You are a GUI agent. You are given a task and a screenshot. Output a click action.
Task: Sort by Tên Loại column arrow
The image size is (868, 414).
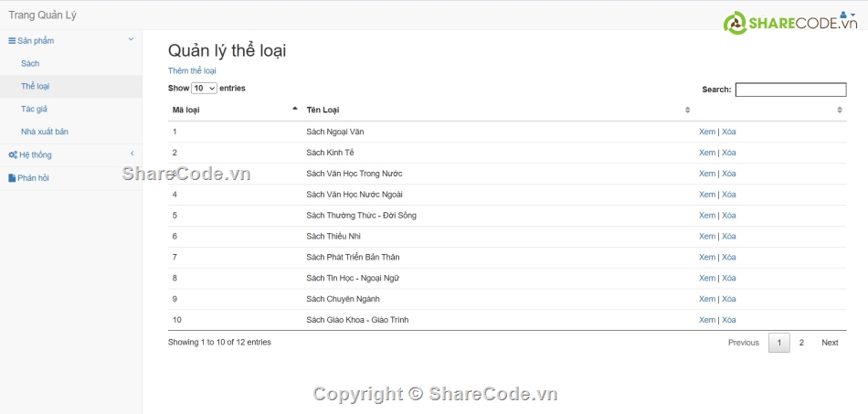click(x=687, y=110)
